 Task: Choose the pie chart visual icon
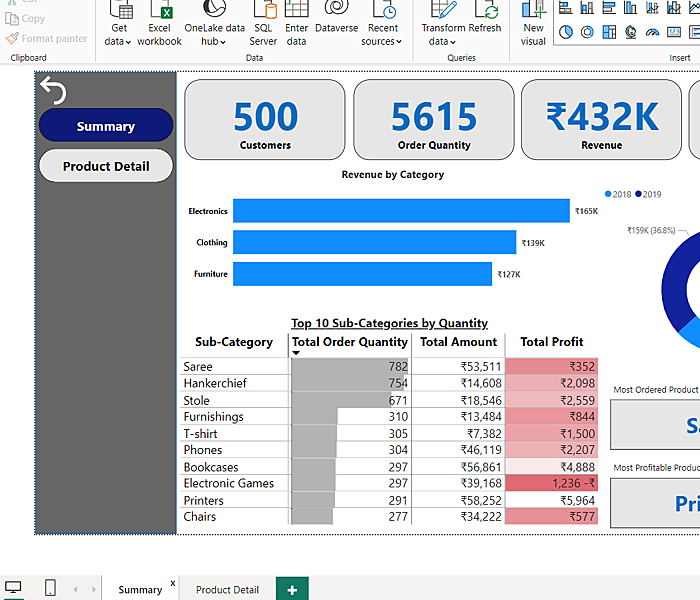[x=566, y=32]
